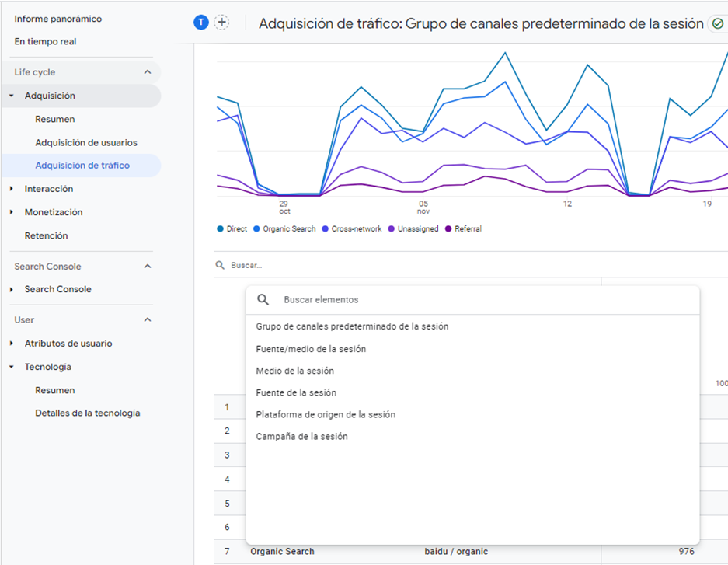Click the blue T comparison badge icon
This screenshot has height=565, width=728.
[201, 23]
